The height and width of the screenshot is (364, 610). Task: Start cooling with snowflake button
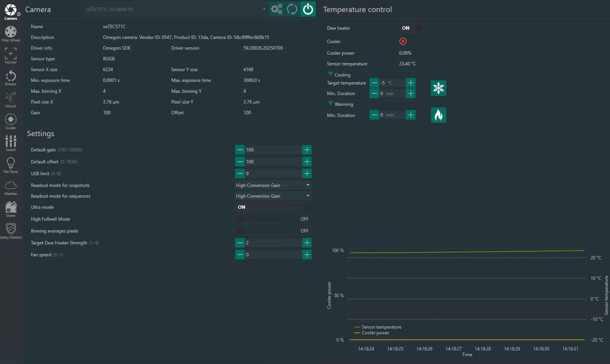pyautogui.click(x=438, y=88)
